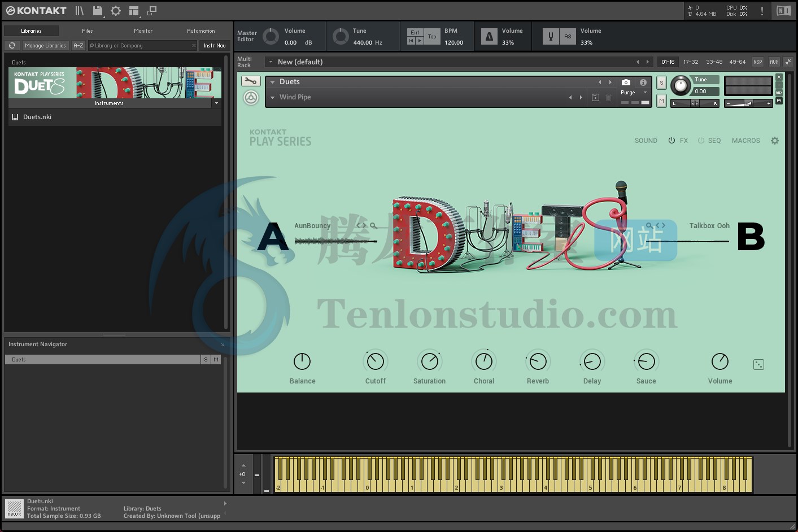Open sound A browse magnifier icon
Screen dimensions: 798x532
coord(373,226)
